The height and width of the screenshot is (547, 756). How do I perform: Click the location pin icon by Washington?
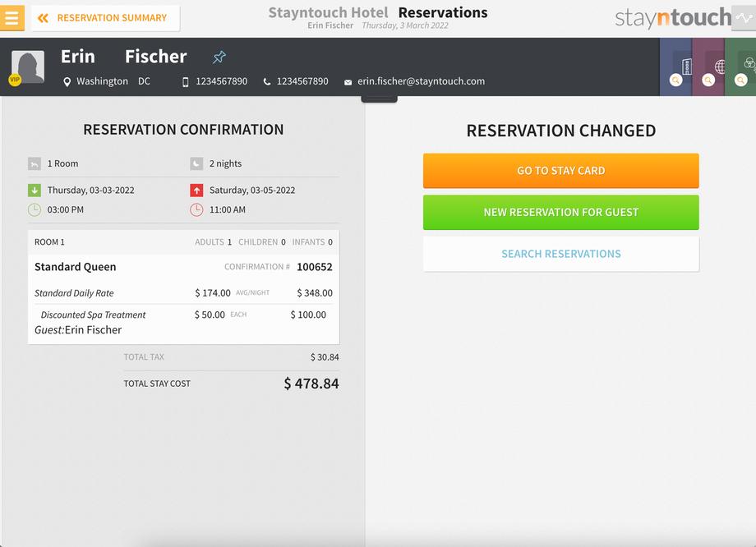(x=67, y=82)
